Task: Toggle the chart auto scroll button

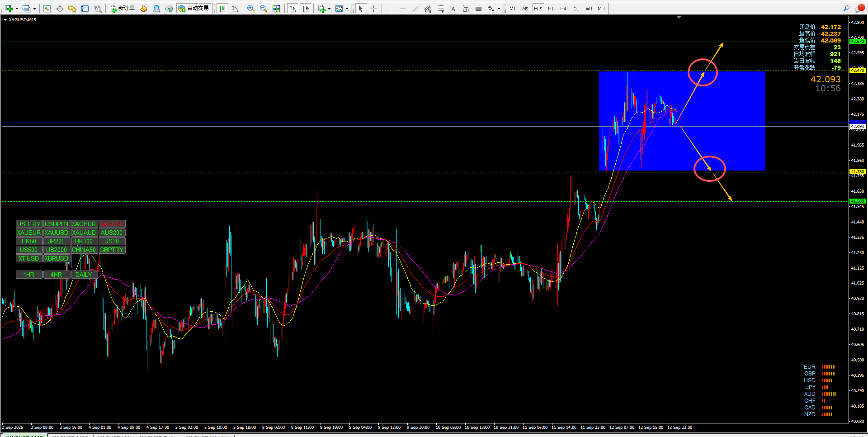Action: coord(293,9)
